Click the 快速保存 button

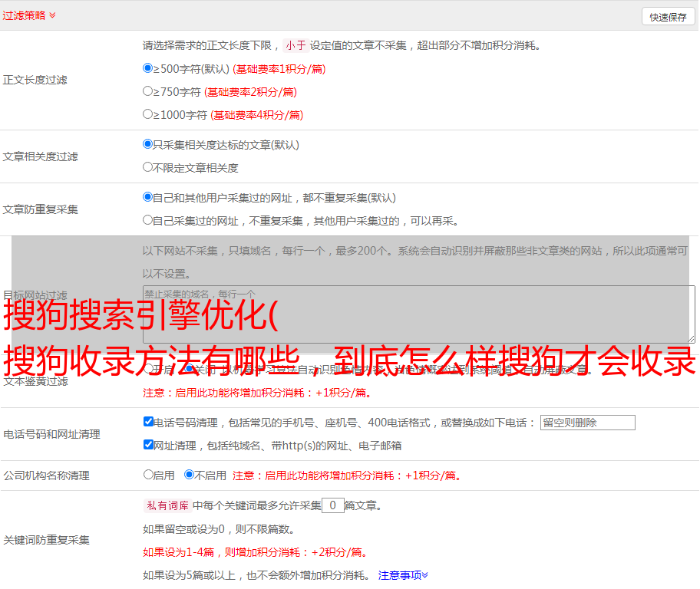point(668,17)
